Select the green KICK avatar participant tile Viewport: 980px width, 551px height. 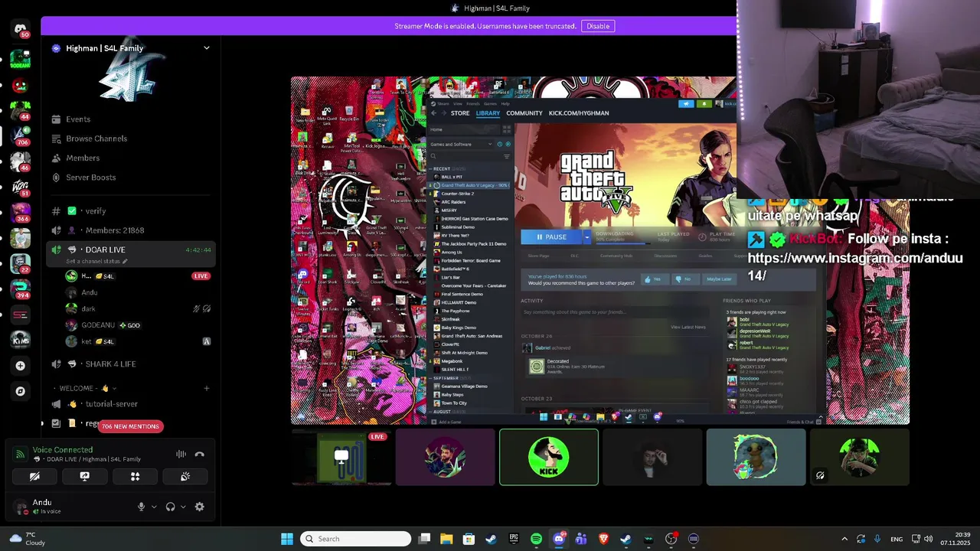pos(549,457)
